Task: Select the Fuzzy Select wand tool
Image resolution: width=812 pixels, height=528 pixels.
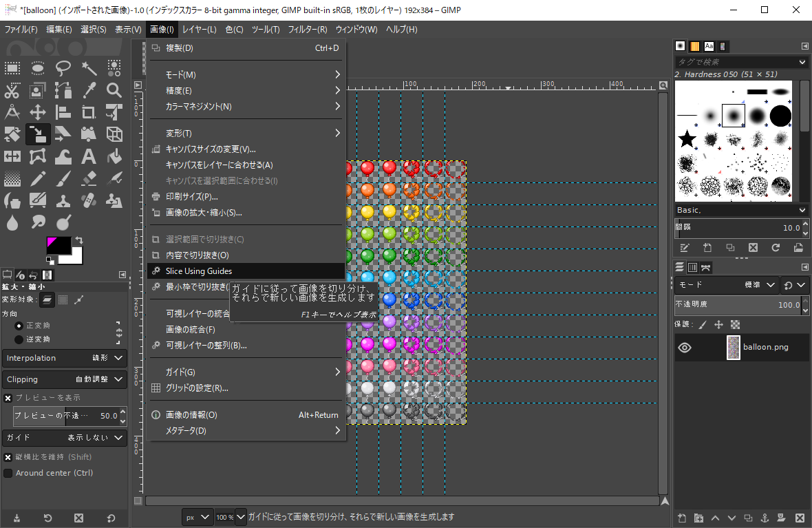Action: [x=88, y=67]
